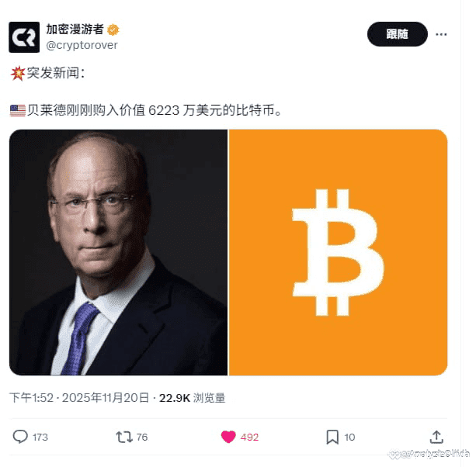
Task: Open the three-dot more options menu
Action: point(441,34)
